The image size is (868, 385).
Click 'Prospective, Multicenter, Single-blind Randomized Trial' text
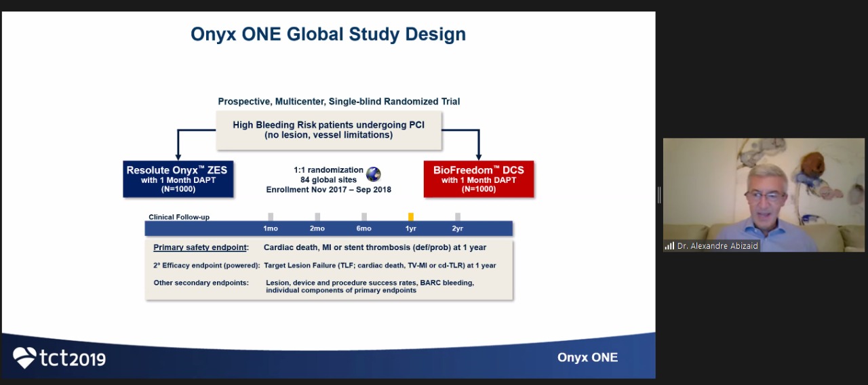(339, 102)
